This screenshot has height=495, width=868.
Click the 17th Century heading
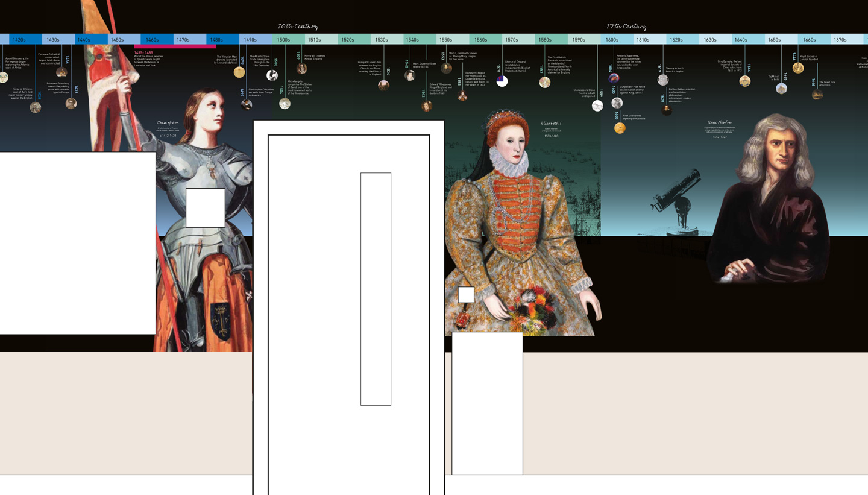(x=626, y=27)
